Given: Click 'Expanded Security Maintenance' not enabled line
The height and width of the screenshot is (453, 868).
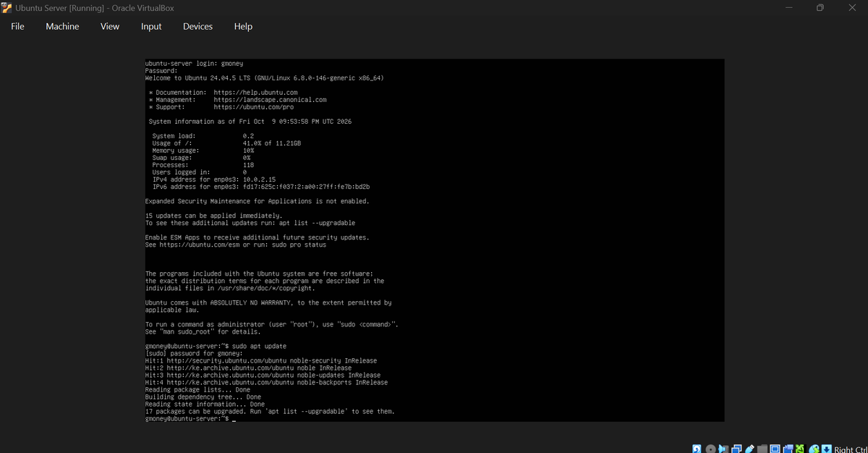Looking at the screenshot, I should click(x=258, y=201).
